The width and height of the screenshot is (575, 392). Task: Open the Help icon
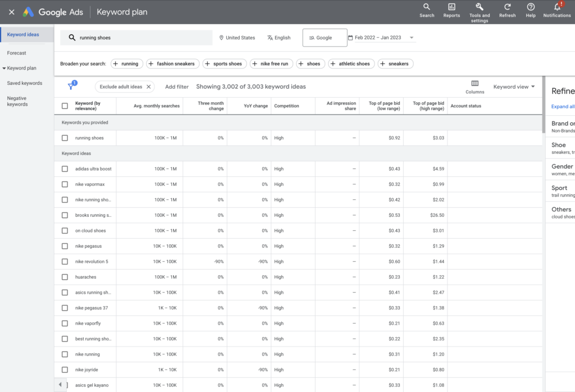point(531,7)
